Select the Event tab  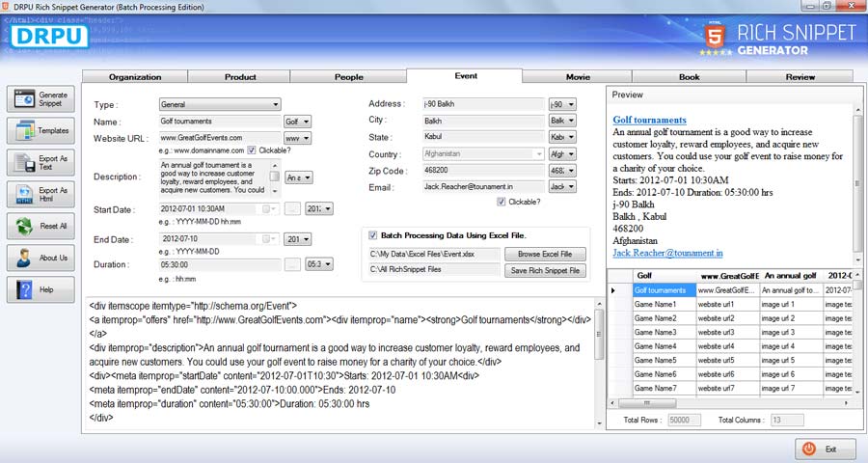pos(465,76)
